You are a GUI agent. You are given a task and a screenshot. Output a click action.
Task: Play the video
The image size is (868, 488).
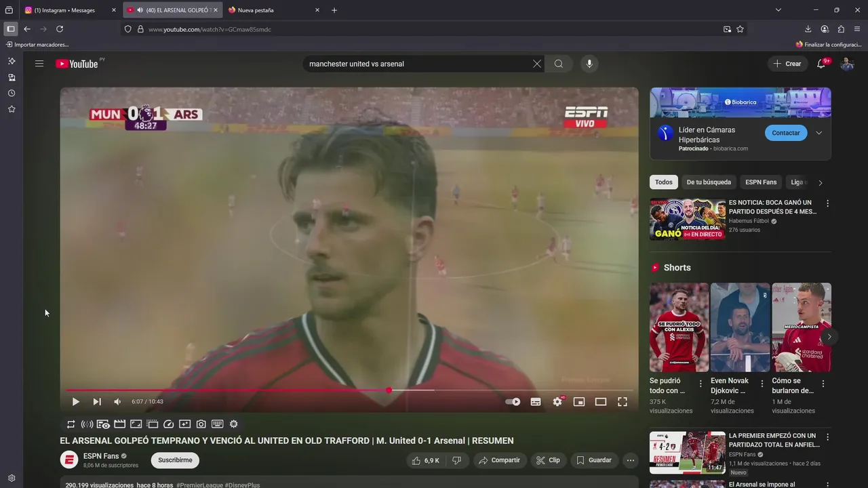tap(75, 402)
